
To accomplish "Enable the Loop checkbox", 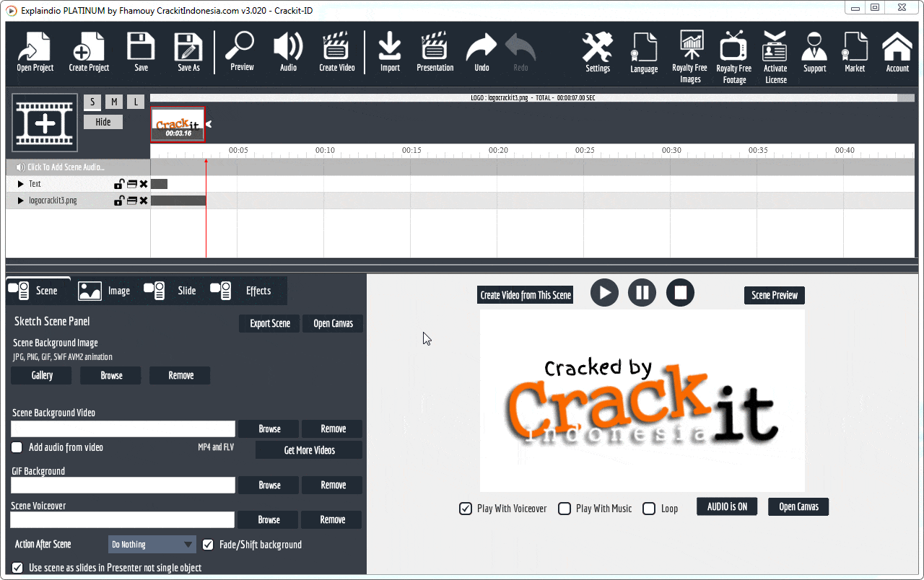I will pos(649,509).
